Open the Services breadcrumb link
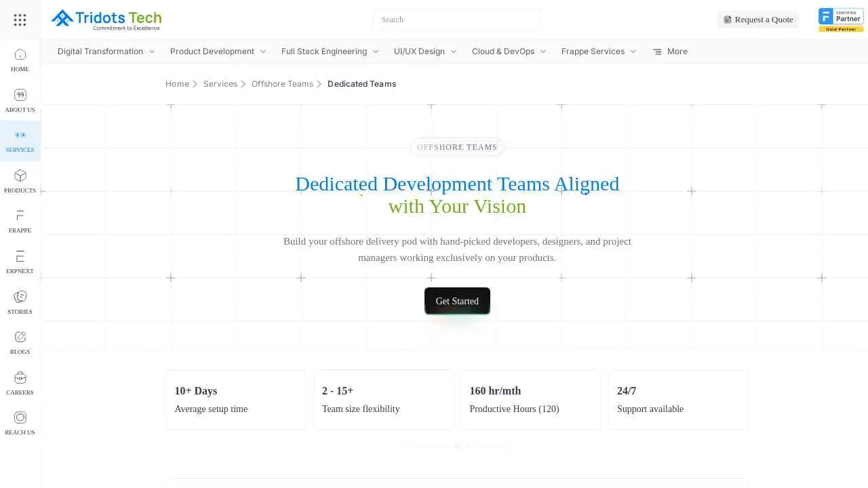This screenshot has width=868, height=488. click(x=220, y=84)
